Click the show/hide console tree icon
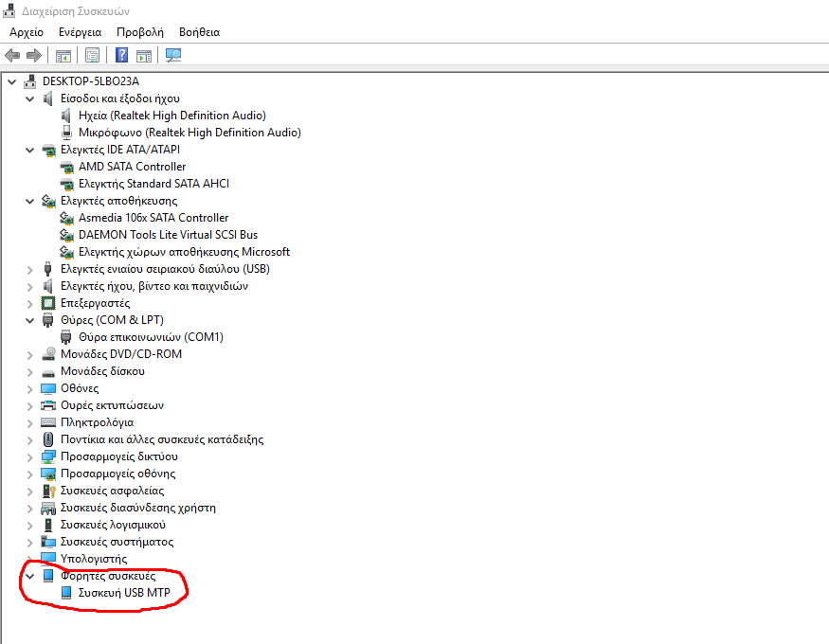 coord(63,55)
